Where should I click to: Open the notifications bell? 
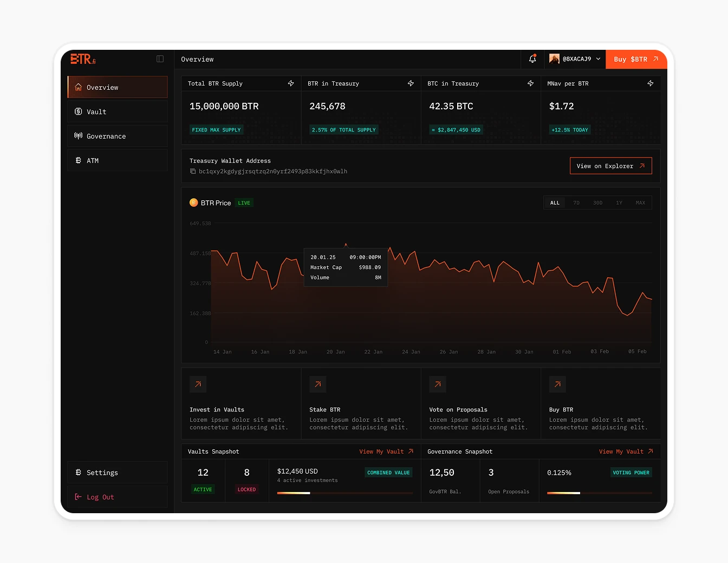(x=531, y=59)
